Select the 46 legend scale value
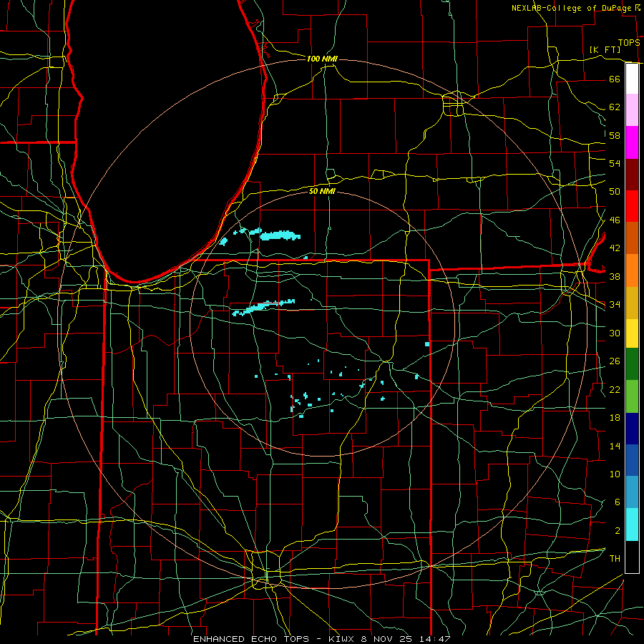 point(615,220)
